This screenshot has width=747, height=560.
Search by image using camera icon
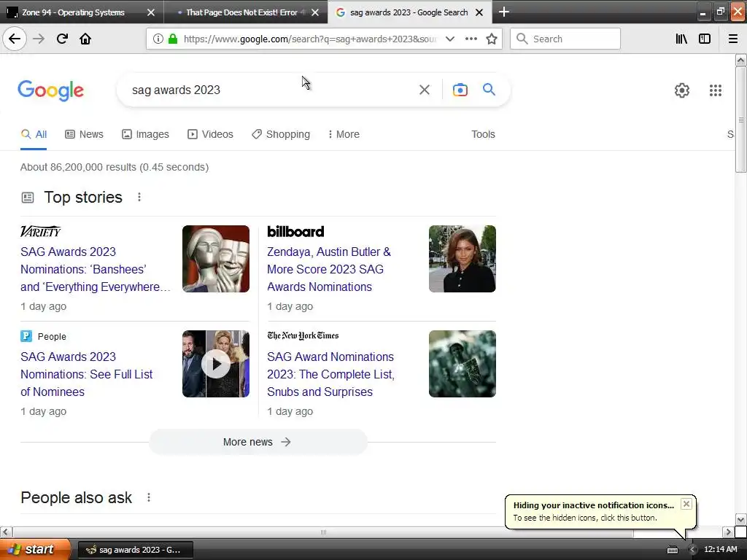pos(460,90)
